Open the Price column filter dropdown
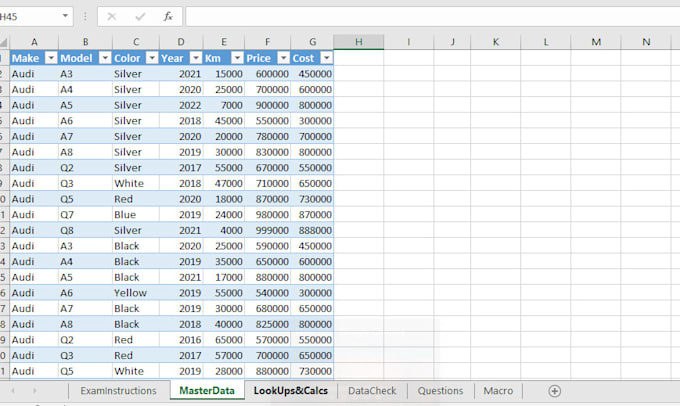 point(282,58)
